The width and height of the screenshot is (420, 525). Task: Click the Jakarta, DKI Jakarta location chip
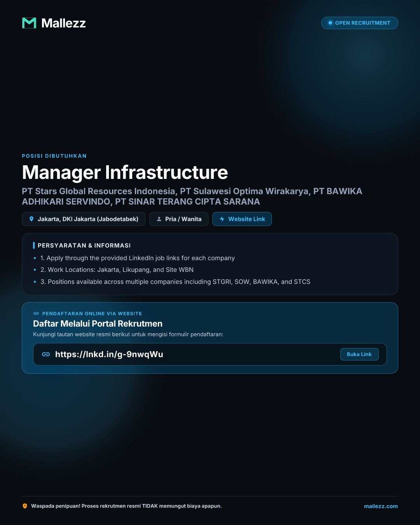84,219
